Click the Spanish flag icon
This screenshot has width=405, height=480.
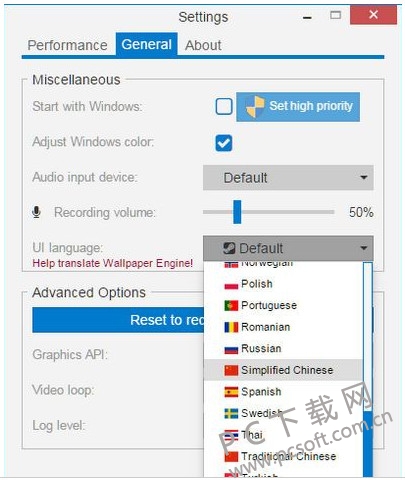coord(231,392)
